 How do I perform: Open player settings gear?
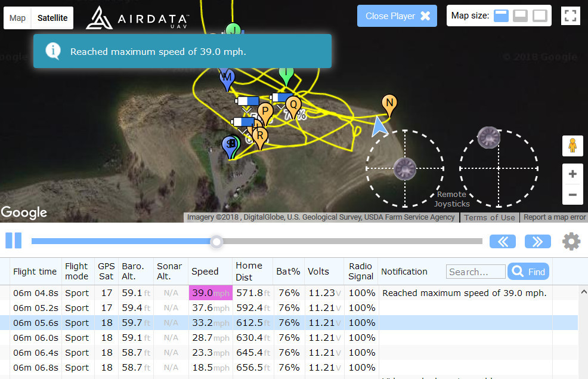(571, 241)
